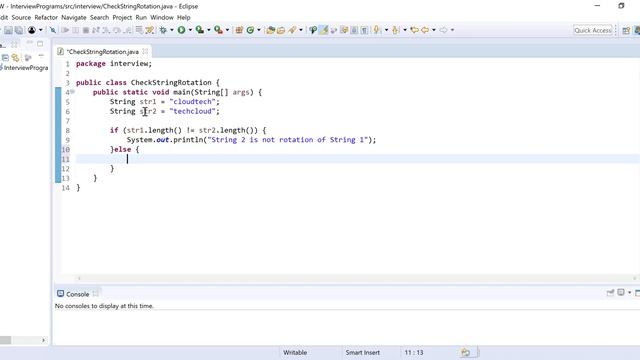Select the Console view tab
This screenshot has width=640, height=360.
point(78,294)
